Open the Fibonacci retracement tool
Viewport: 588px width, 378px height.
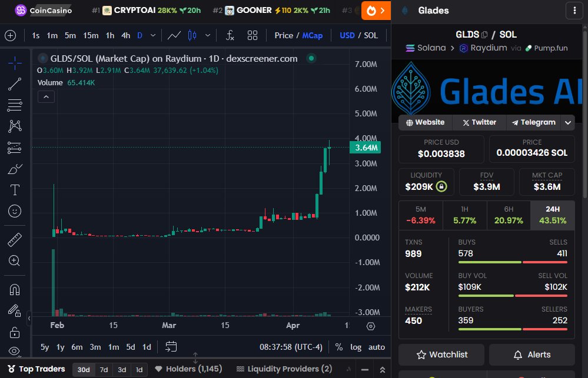point(15,105)
